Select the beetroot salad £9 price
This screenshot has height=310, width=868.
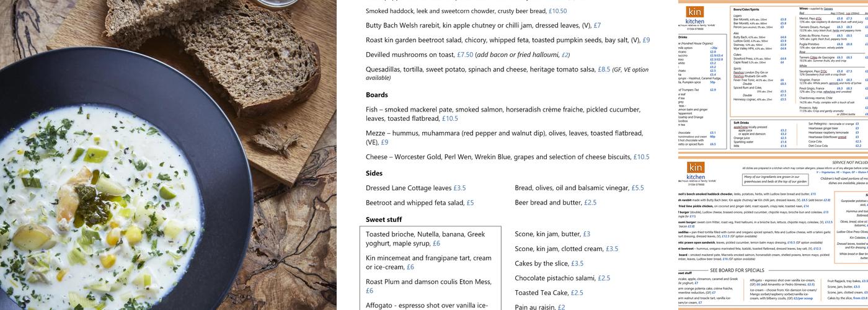[646, 40]
